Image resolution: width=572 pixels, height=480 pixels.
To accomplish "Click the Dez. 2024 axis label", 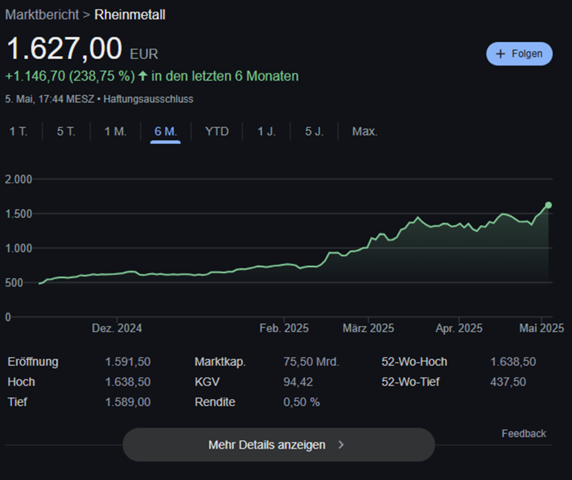I will 117,328.
